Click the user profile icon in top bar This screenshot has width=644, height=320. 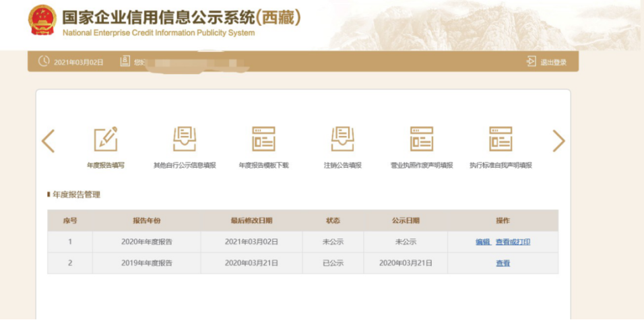pyautogui.click(x=125, y=61)
